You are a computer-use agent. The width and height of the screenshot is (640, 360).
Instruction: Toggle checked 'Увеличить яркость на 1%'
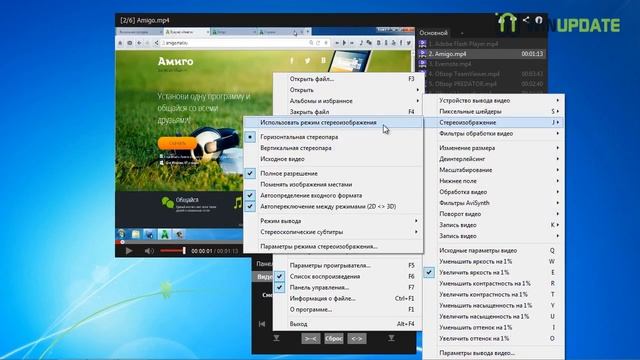click(494, 273)
